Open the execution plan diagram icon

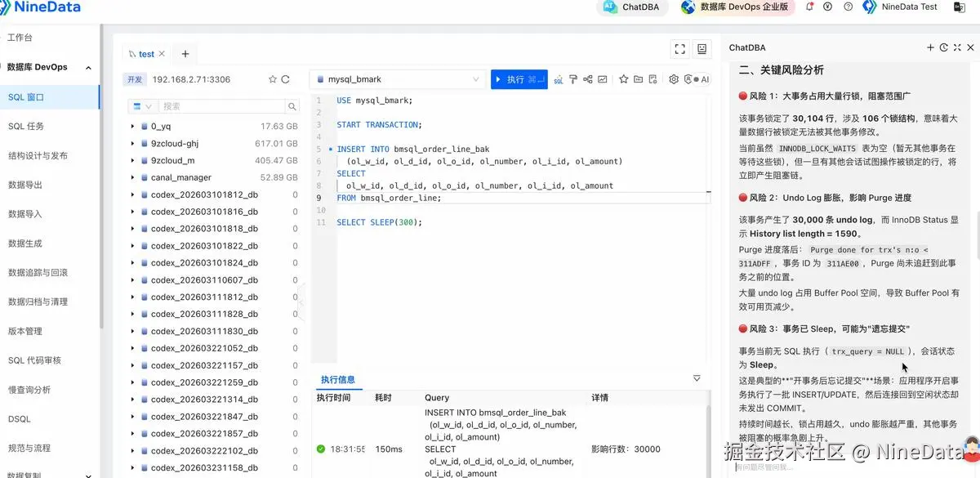[588, 79]
